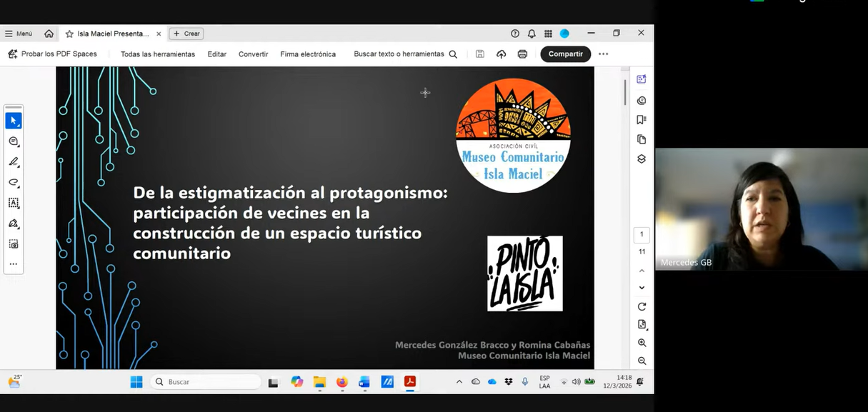Activate the add text box tool
The image size is (868, 412).
(x=14, y=203)
